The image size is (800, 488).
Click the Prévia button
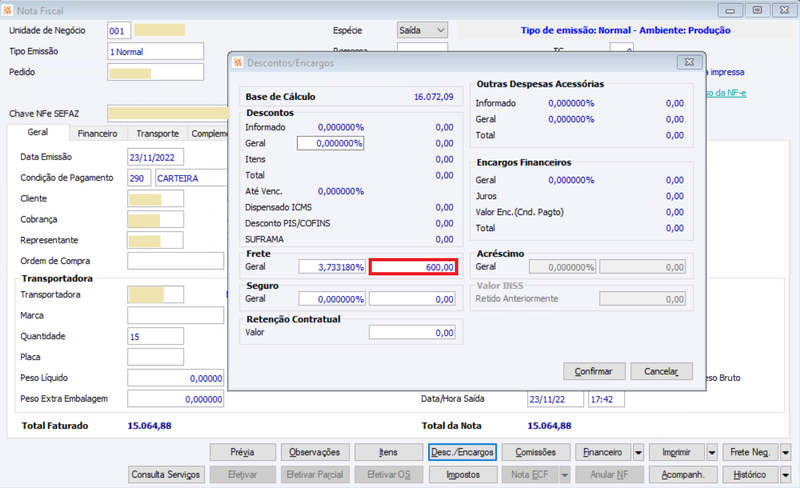242,452
